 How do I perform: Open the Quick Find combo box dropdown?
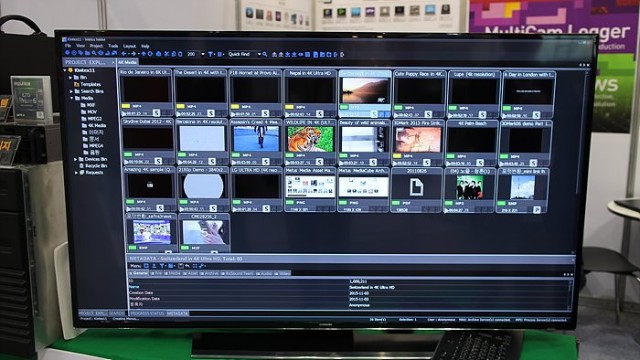click(x=259, y=54)
